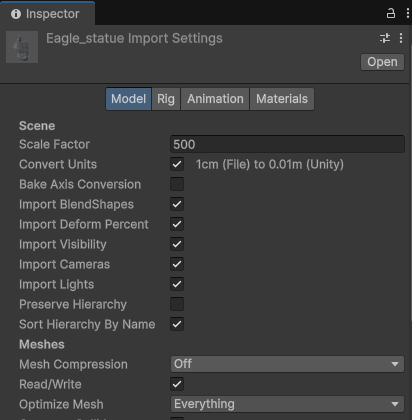412x420 pixels.
Task: Open the Eagle_statue settings context menu dots
Action: pos(401,38)
